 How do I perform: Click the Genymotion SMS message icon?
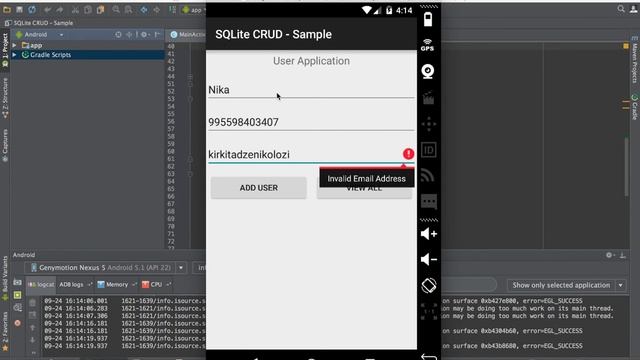pyautogui.click(x=429, y=202)
